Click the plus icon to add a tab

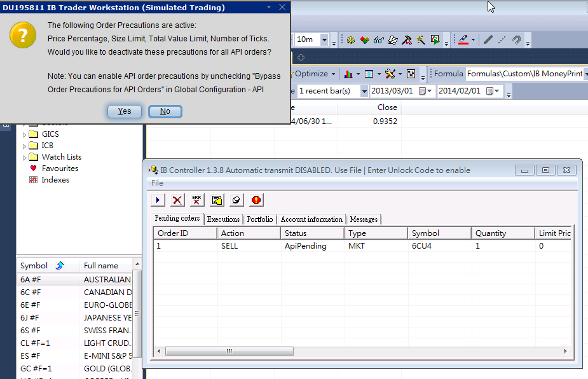pos(301,57)
